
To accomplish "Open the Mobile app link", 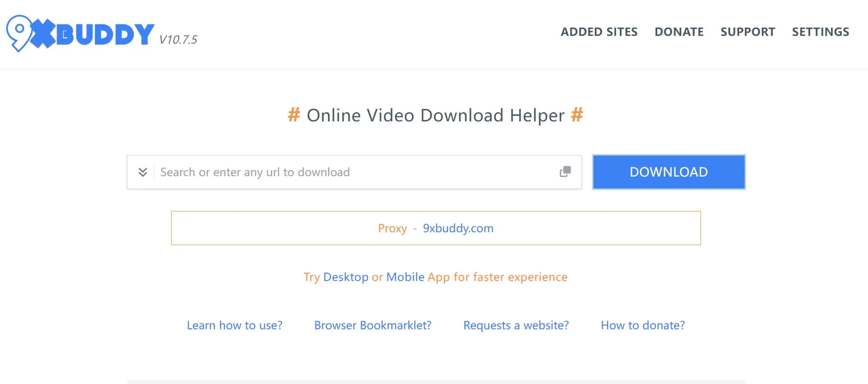I will [x=405, y=277].
